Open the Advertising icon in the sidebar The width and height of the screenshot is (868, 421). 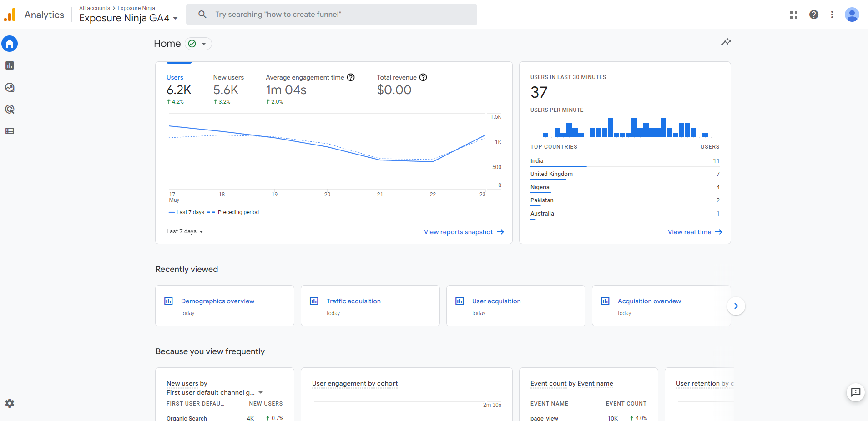click(10, 109)
